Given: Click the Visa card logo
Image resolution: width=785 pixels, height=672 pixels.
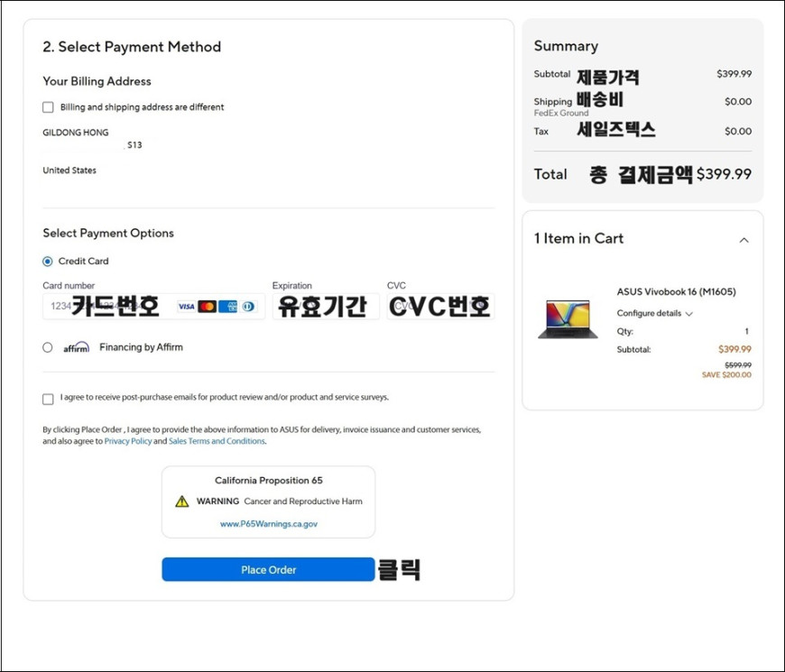Looking at the screenshot, I should coord(186,306).
